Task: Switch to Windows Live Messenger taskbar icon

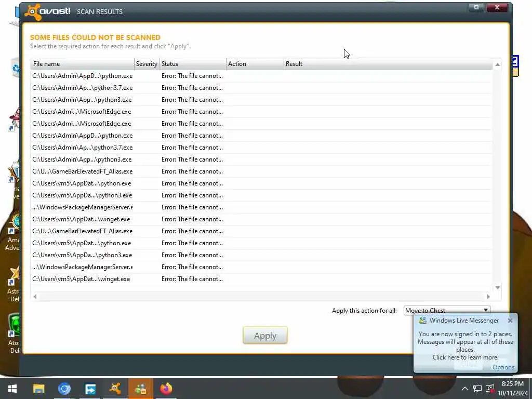Action: (x=140, y=389)
